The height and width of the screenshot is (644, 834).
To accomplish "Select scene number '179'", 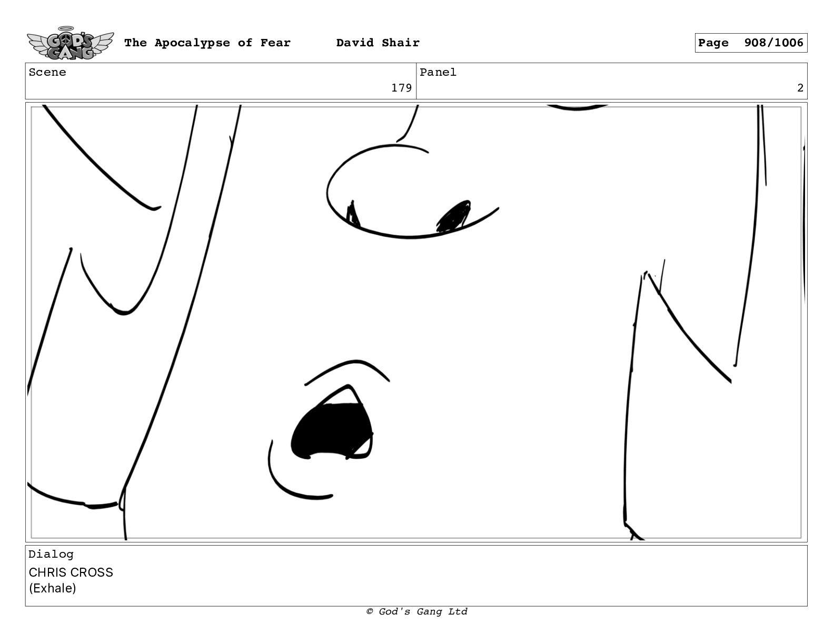I will [401, 88].
